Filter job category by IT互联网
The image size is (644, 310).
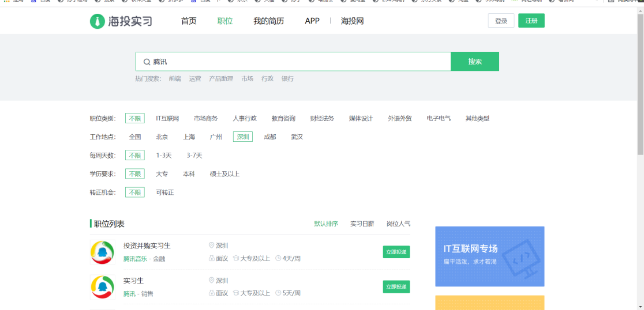point(167,119)
